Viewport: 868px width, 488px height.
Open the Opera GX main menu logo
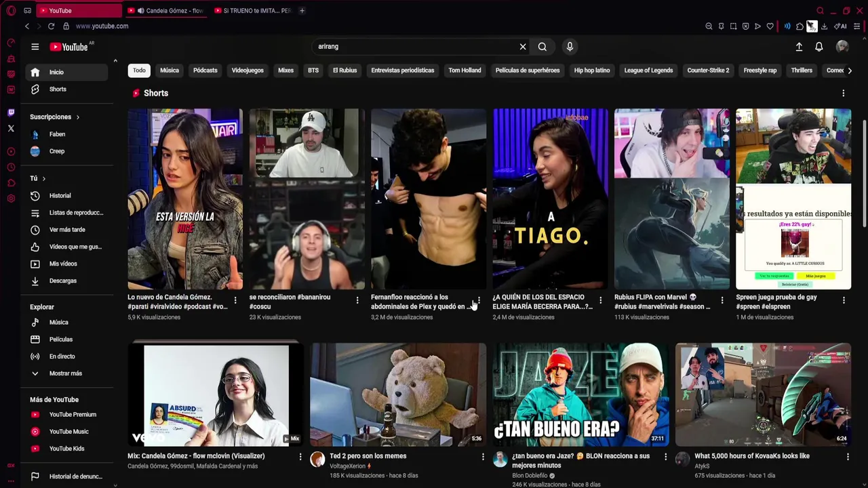(x=10, y=11)
